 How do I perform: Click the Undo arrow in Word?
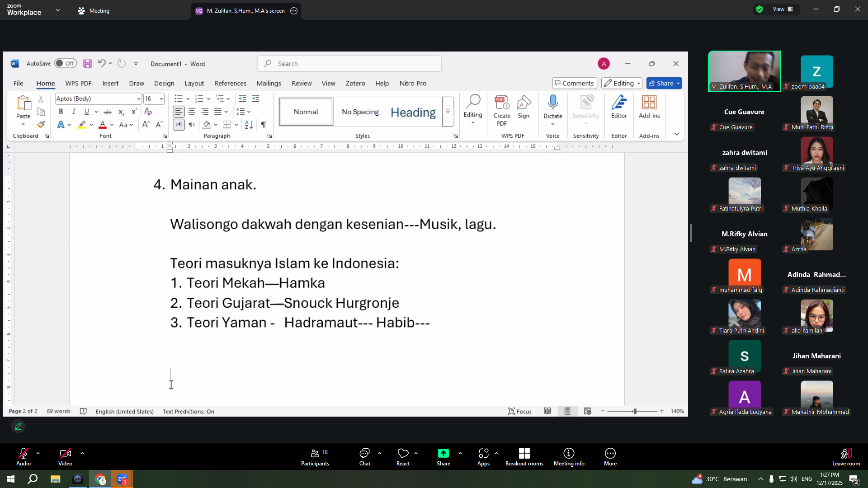click(102, 64)
